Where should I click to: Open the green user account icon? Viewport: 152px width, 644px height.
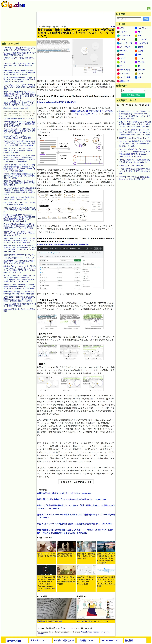pyautogui.click(x=149, y=9)
